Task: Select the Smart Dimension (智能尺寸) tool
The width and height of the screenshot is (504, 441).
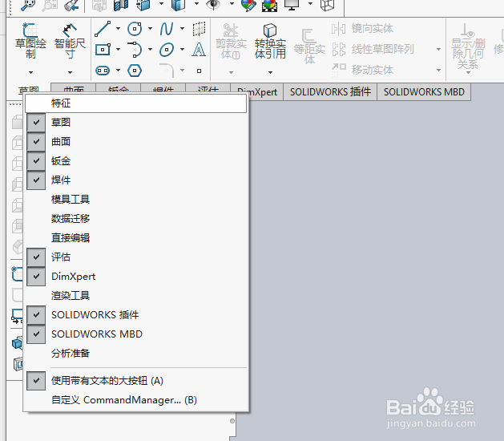Action: (70, 30)
